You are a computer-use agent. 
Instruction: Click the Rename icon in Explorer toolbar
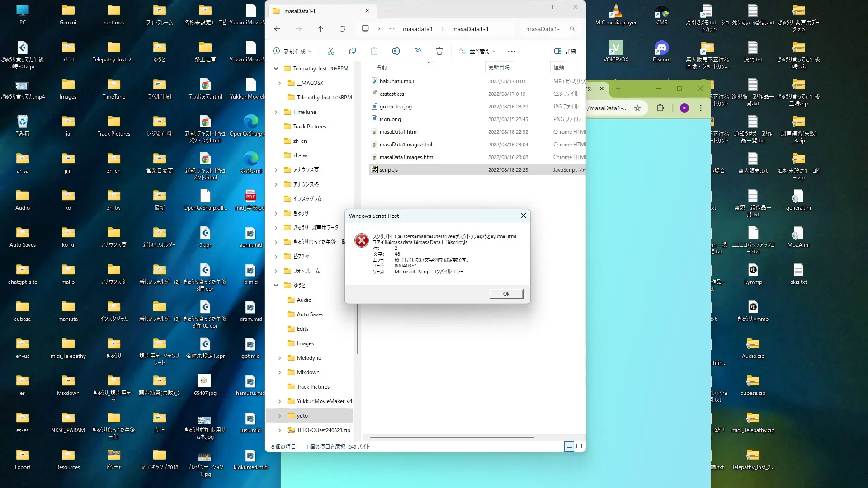tap(396, 51)
